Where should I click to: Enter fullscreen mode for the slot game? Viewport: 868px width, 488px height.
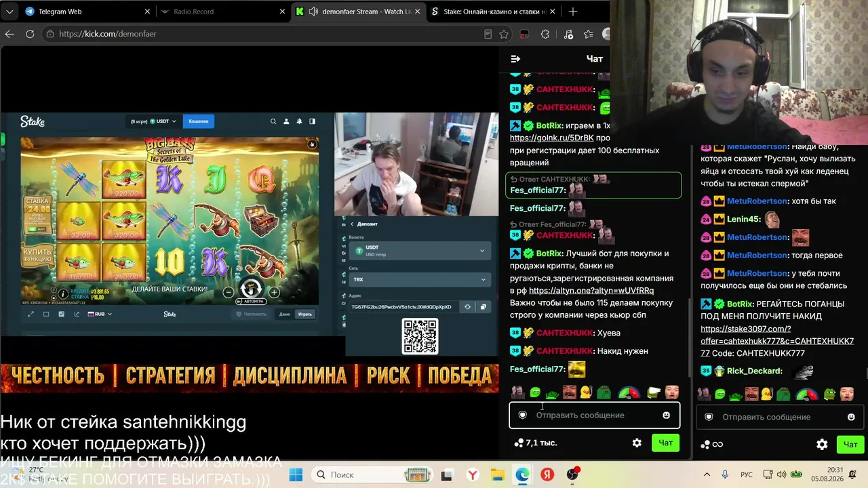tap(31, 314)
